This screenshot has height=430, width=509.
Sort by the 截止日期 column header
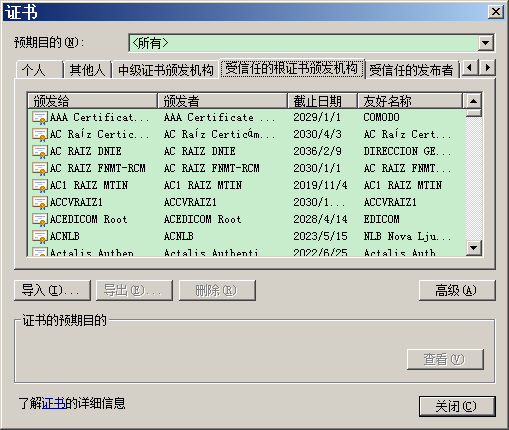pyautogui.click(x=322, y=101)
